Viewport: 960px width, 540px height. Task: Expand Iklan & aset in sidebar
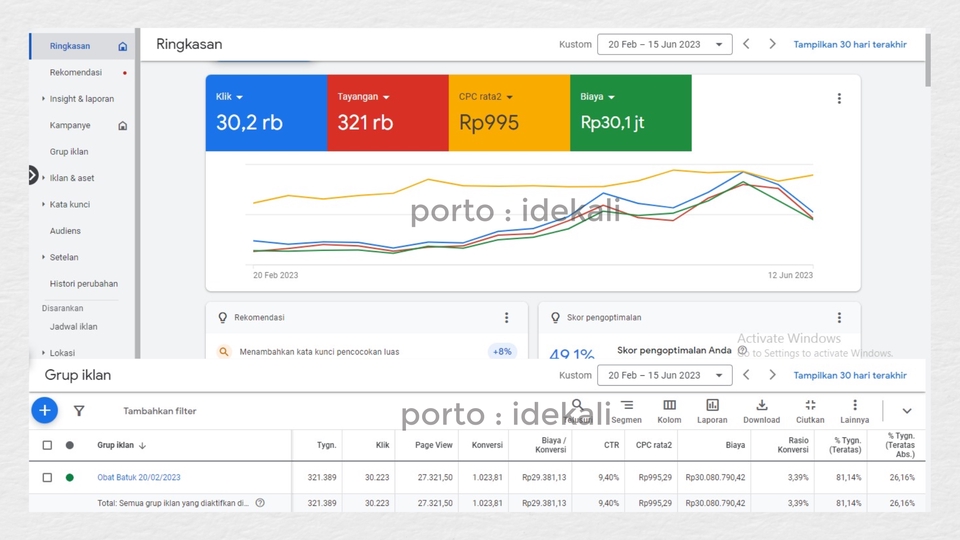[x=43, y=178]
